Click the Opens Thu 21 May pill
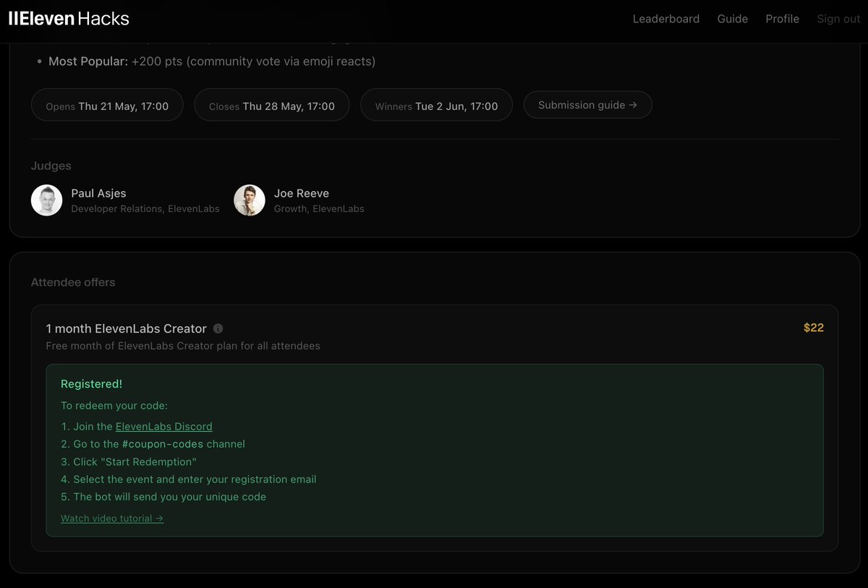The height and width of the screenshot is (588, 868). [107, 106]
